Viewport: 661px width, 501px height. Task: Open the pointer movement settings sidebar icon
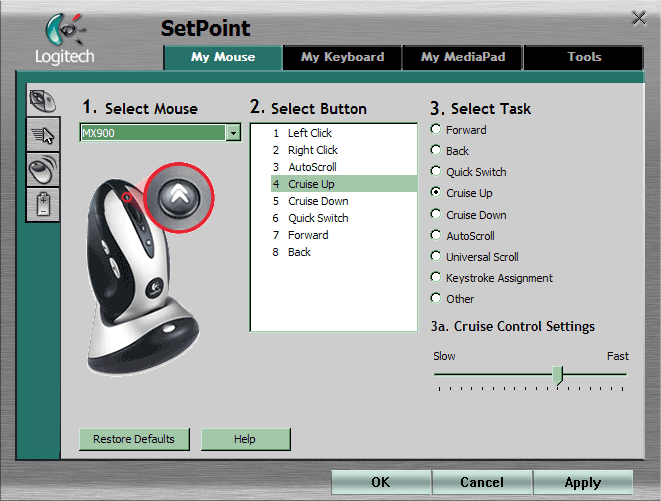(43, 135)
